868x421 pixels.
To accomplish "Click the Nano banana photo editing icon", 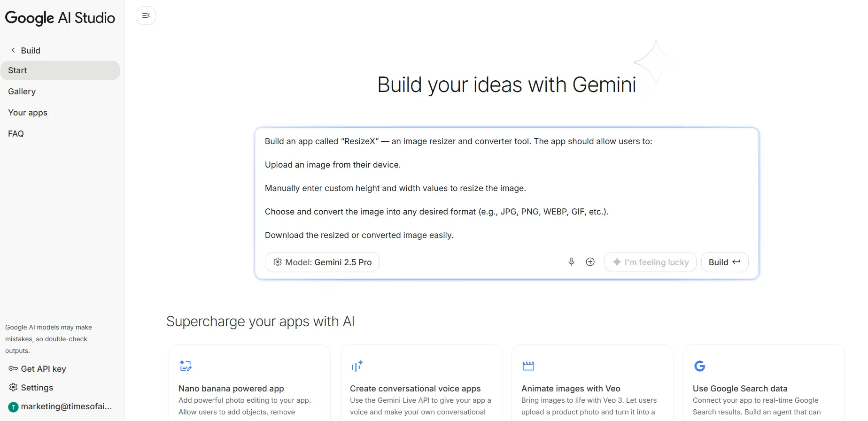I will tap(186, 366).
